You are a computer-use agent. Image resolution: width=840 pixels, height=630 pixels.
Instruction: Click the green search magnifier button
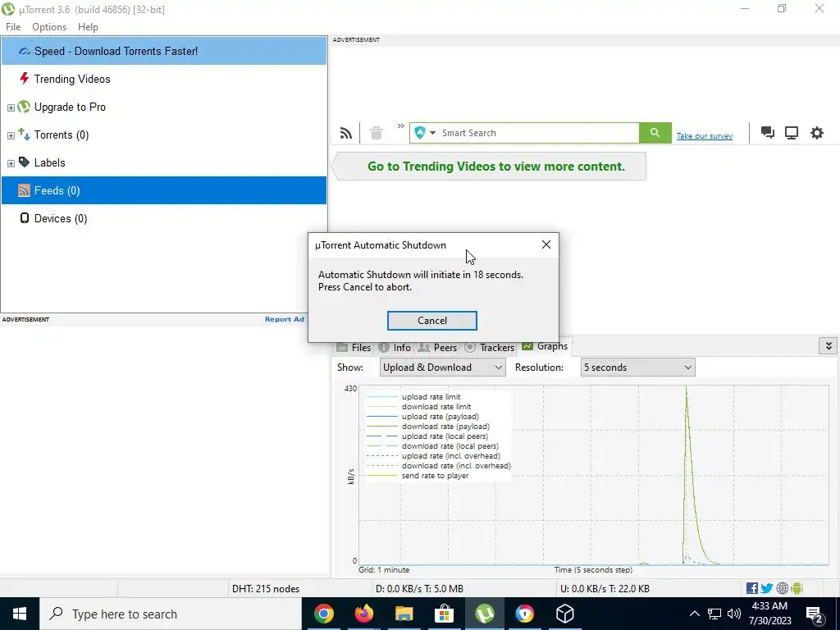655,133
